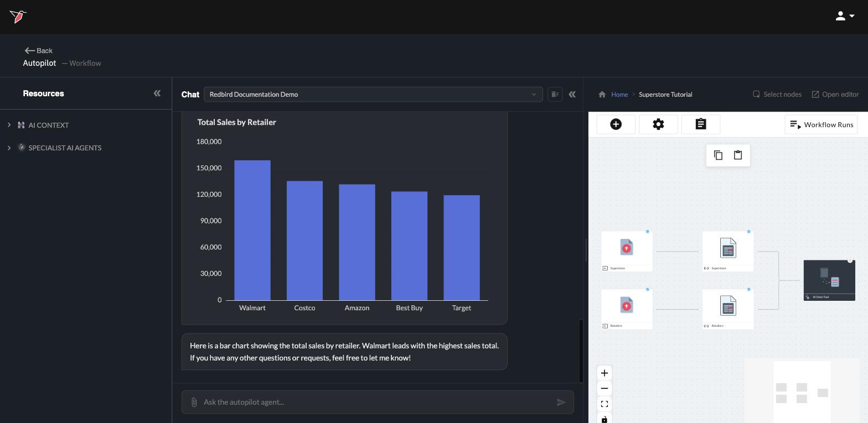Add a new node with the plus button
The width and height of the screenshot is (868, 423).
(x=616, y=124)
